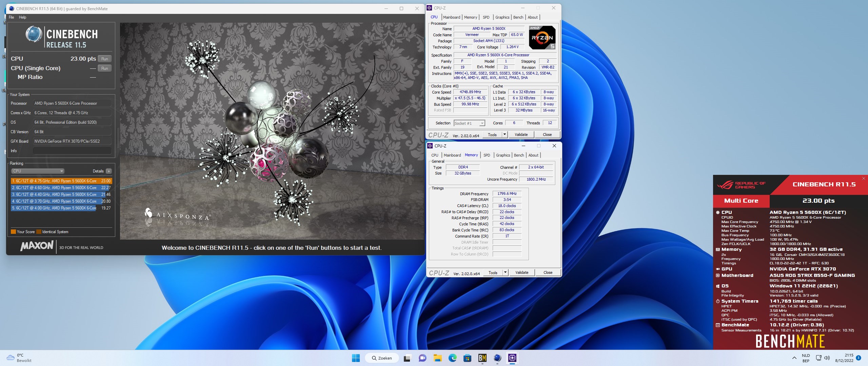Click Close button in top CPU-Z window

pyautogui.click(x=547, y=135)
